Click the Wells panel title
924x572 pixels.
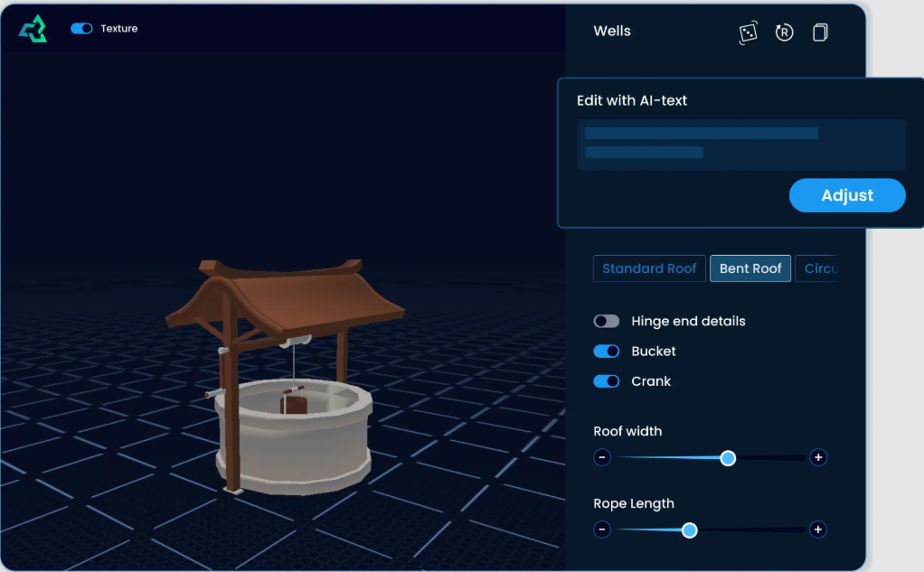tap(612, 32)
